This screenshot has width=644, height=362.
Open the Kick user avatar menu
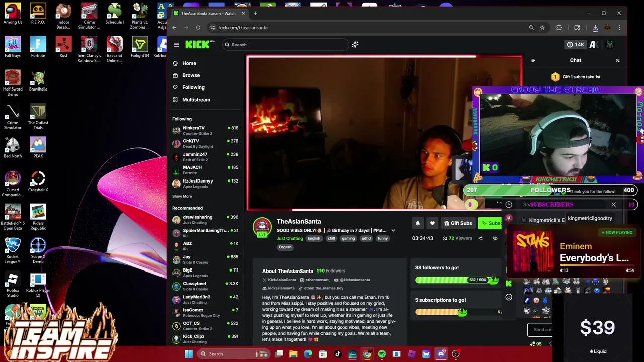[x=610, y=45]
